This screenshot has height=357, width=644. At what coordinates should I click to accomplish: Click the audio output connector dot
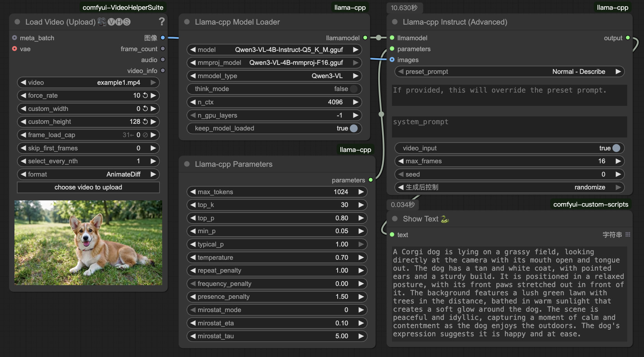tap(163, 60)
